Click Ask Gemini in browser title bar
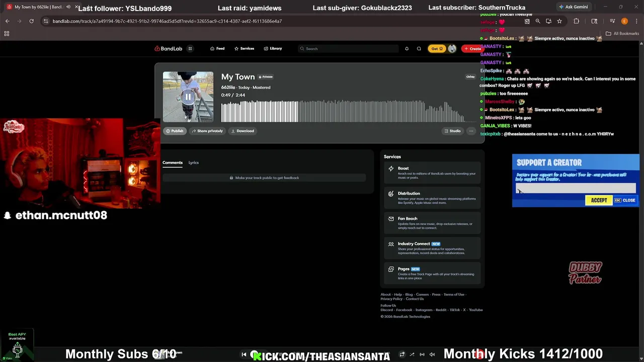Viewport: 644px width, 362px height. pos(573,7)
